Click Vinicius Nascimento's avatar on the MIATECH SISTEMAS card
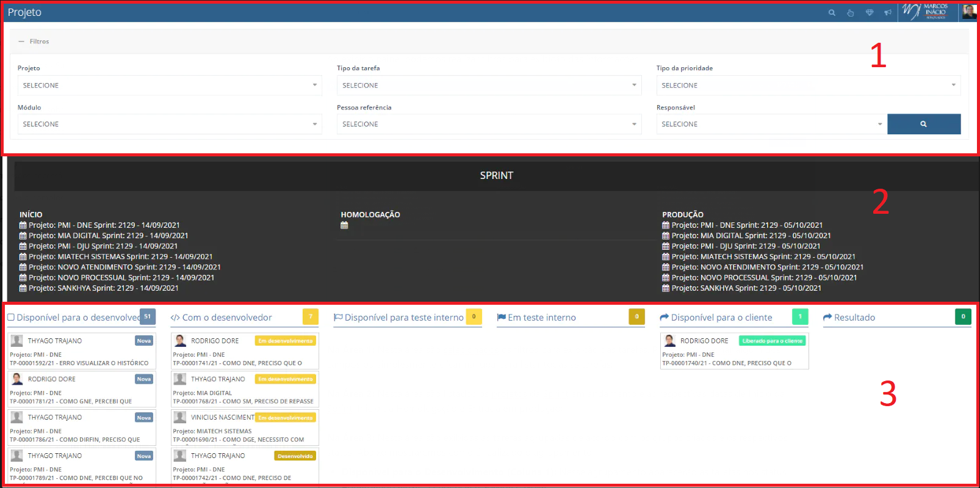 (180, 417)
